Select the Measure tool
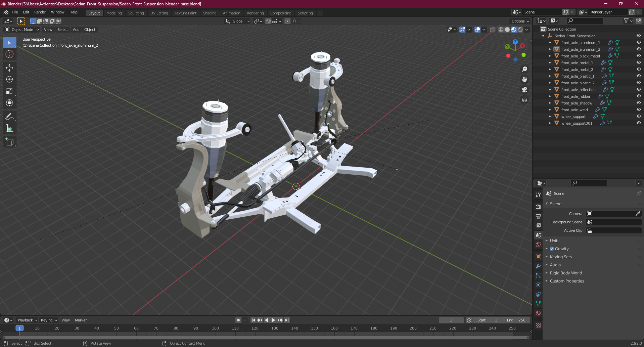The image size is (644, 347). [9, 129]
